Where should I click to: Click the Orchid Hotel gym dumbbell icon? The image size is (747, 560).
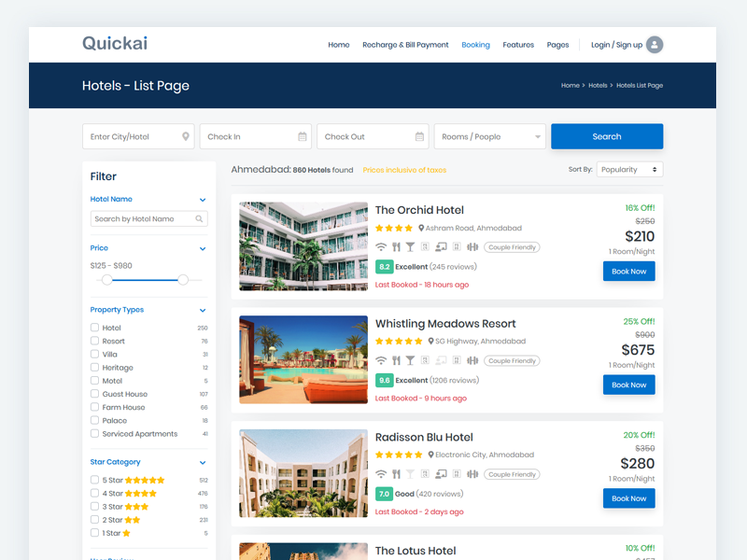472,246
